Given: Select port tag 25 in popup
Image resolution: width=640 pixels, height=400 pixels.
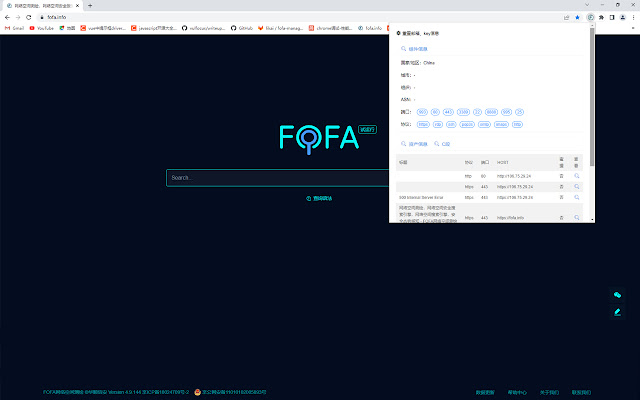Looking at the screenshot, I should (519, 112).
